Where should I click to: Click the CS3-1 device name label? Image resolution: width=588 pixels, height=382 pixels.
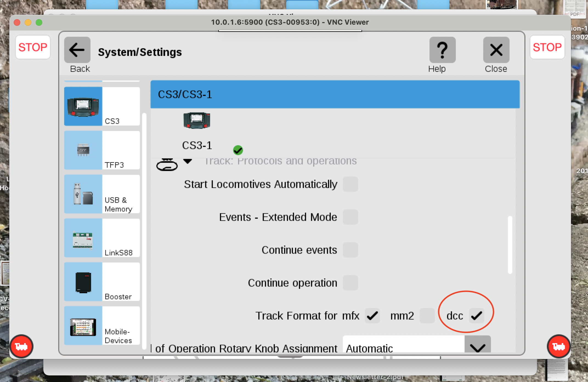[x=197, y=145]
